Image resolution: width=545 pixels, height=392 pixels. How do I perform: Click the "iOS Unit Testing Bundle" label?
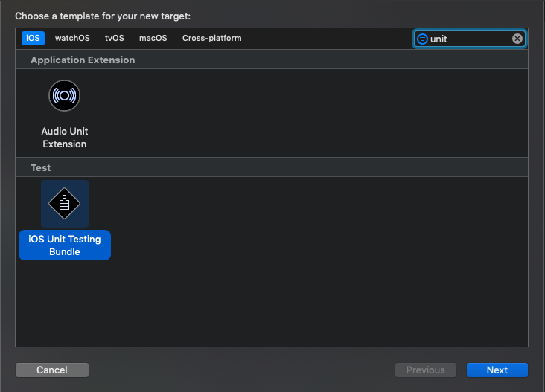click(65, 245)
